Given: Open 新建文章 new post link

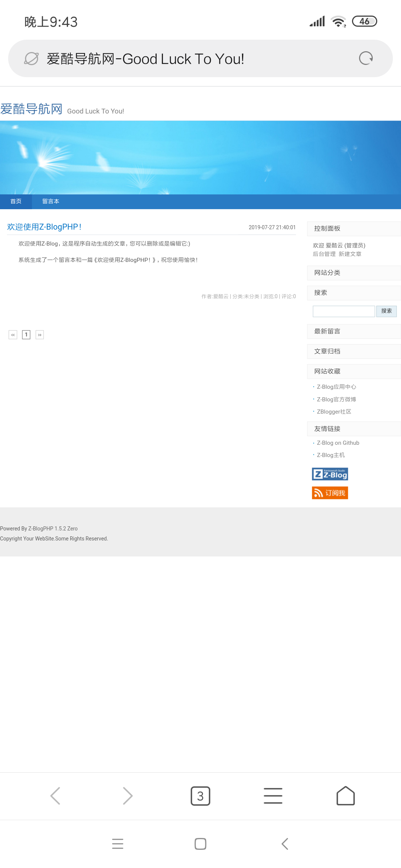Looking at the screenshot, I should pos(350,254).
